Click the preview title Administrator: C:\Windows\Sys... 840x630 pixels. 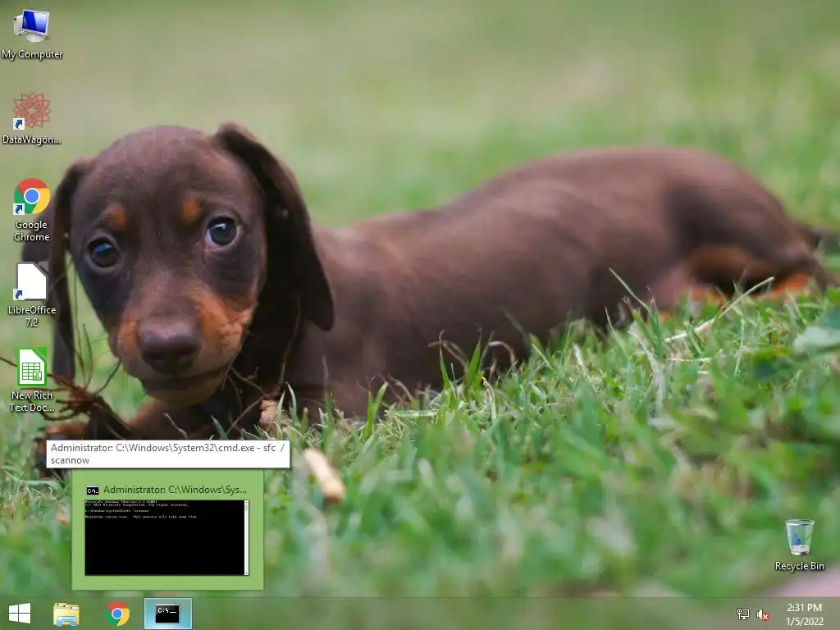(176, 490)
